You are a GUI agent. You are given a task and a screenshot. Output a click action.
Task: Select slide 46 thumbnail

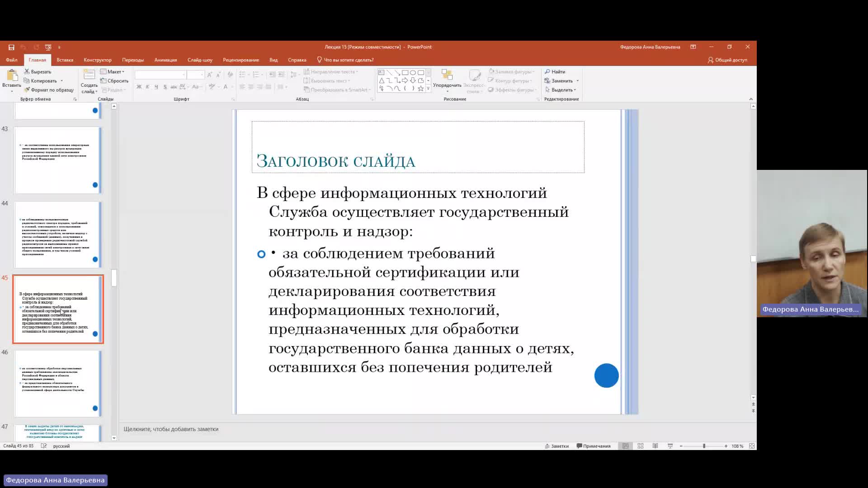click(x=57, y=384)
